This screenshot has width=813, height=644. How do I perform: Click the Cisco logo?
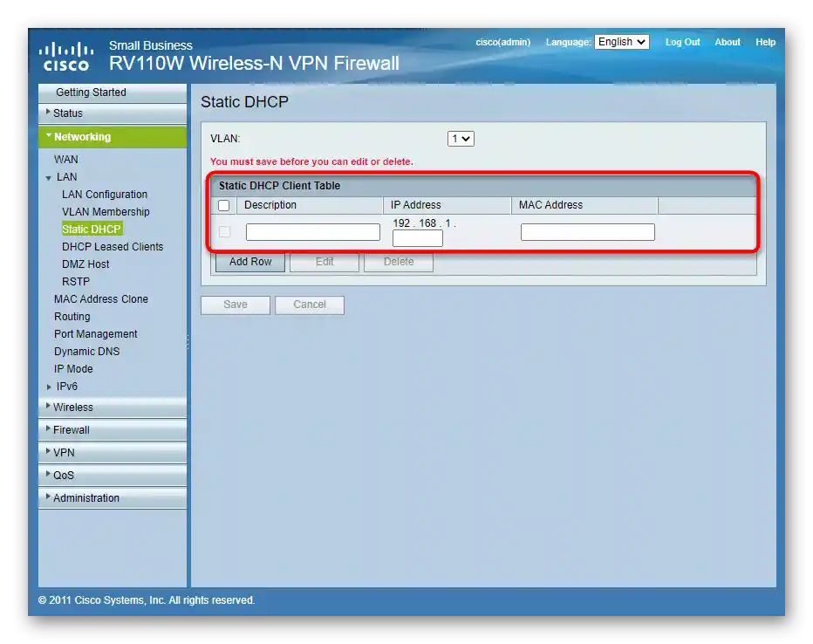click(x=65, y=57)
